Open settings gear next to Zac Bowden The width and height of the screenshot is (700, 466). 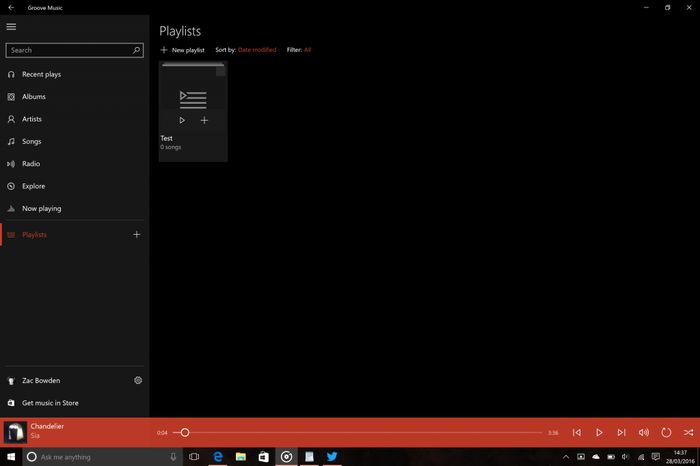tap(138, 380)
